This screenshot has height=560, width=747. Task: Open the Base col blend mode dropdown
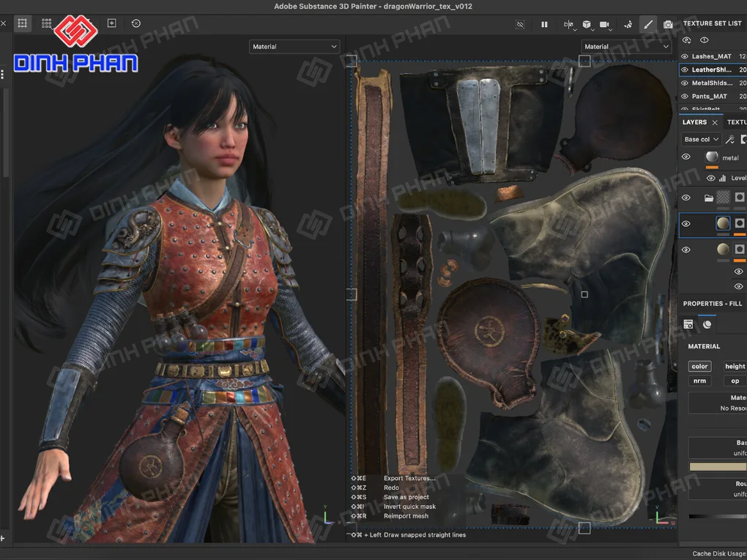(701, 139)
